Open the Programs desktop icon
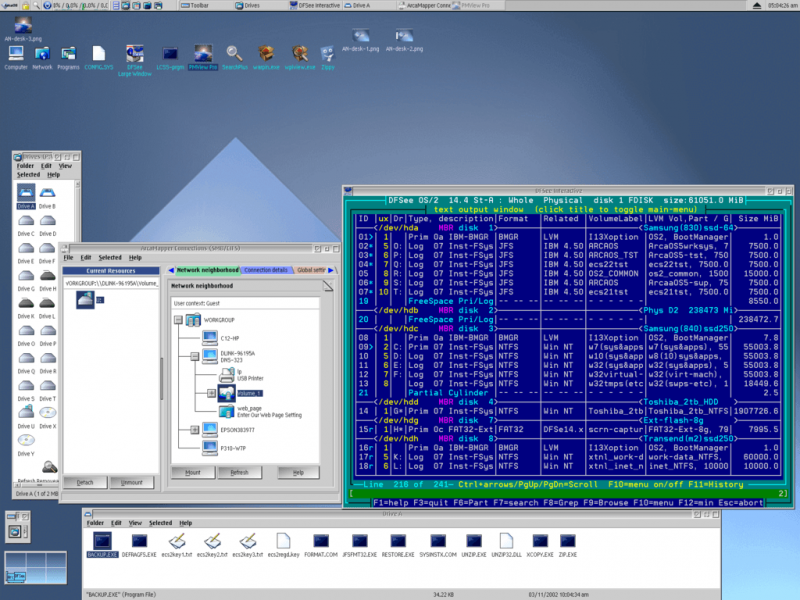Screen dimensions: 800x600 68,57
